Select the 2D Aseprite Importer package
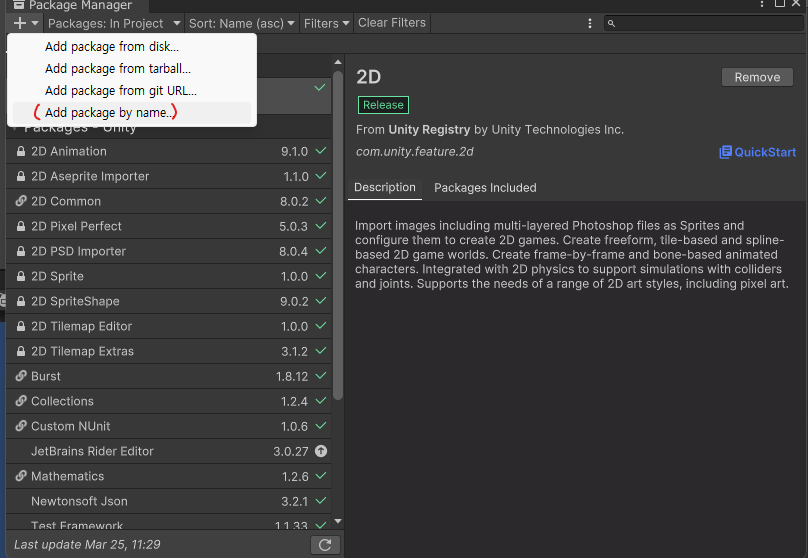The width and height of the screenshot is (808, 558). point(169,176)
